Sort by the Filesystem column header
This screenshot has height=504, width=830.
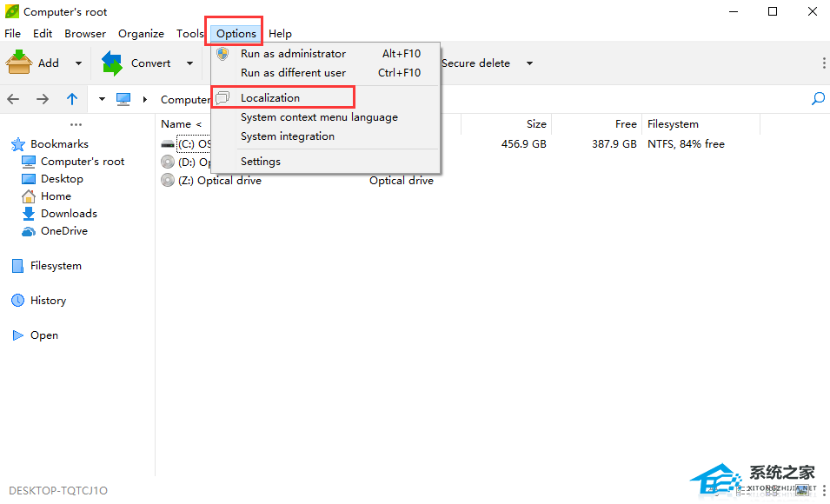(x=673, y=124)
